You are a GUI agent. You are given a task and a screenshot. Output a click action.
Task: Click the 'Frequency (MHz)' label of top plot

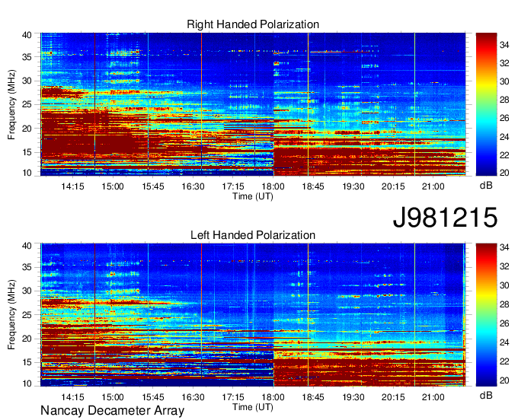click(x=11, y=104)
